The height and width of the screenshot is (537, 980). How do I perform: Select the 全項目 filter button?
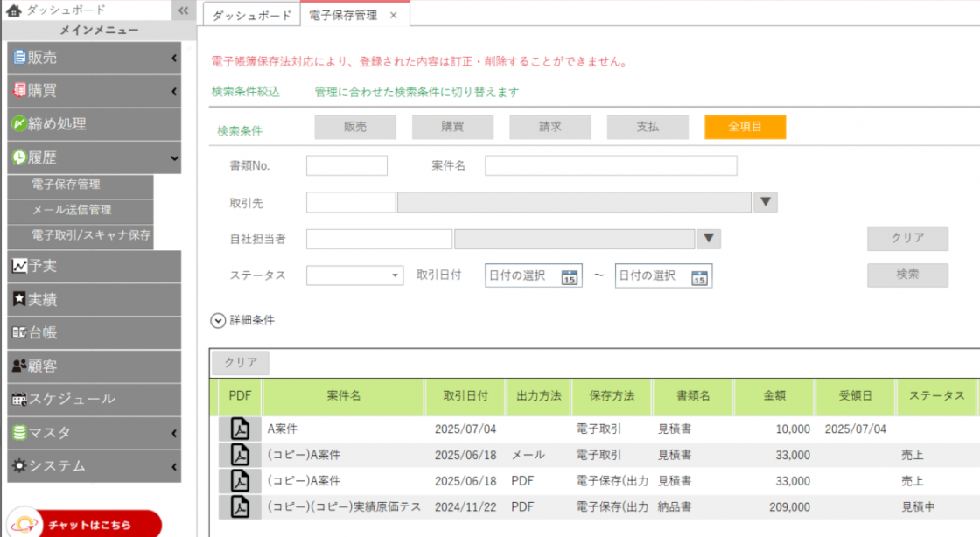tap(745, 127)
